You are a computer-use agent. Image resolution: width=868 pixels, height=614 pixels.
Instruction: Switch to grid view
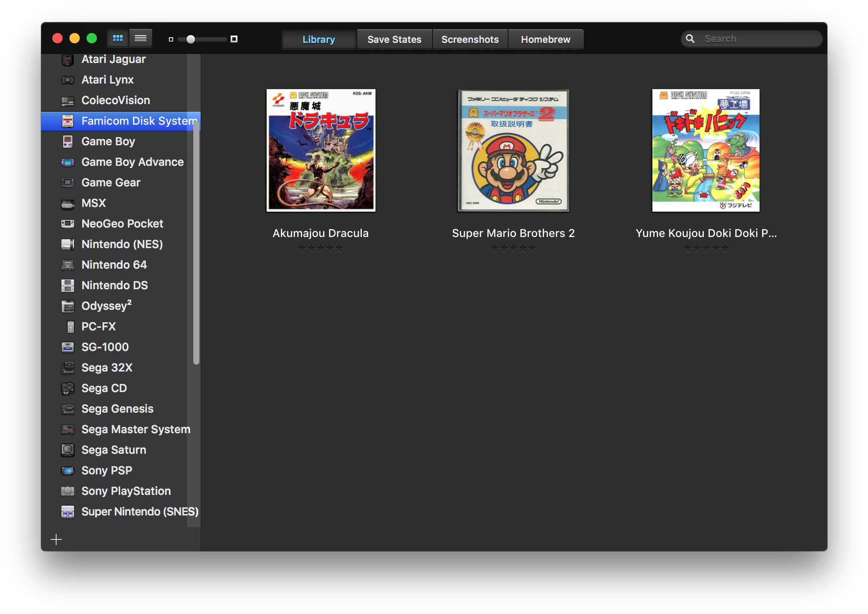118,39
